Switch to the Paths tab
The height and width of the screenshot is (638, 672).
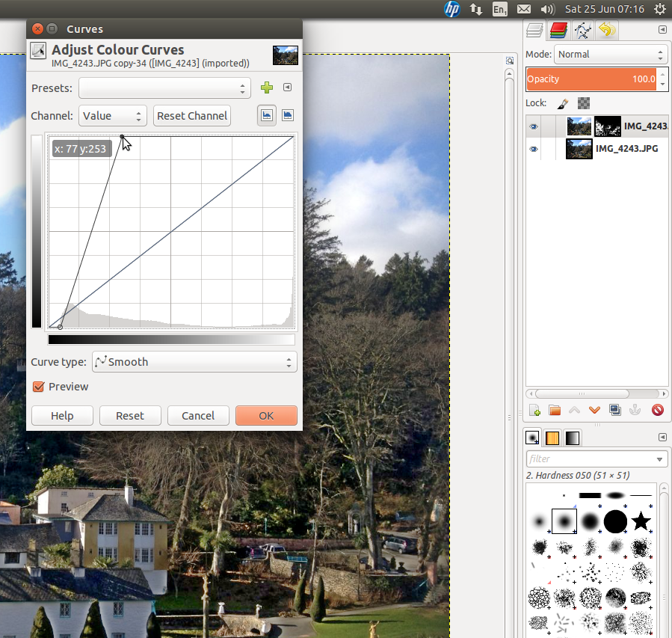(582, 31)
